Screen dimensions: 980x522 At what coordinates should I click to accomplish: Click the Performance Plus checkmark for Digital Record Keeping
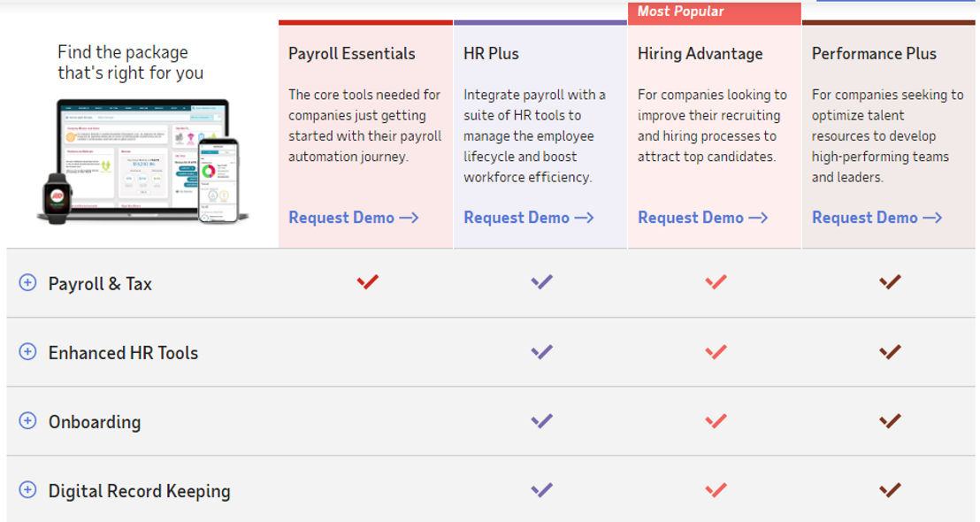[890, 489]
